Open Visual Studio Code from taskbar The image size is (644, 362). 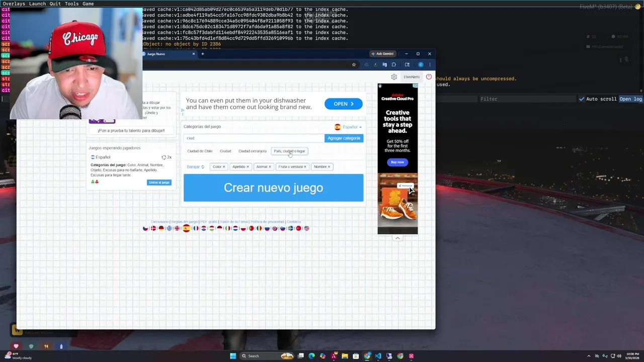pyautogui.click(x=378, y=356)
